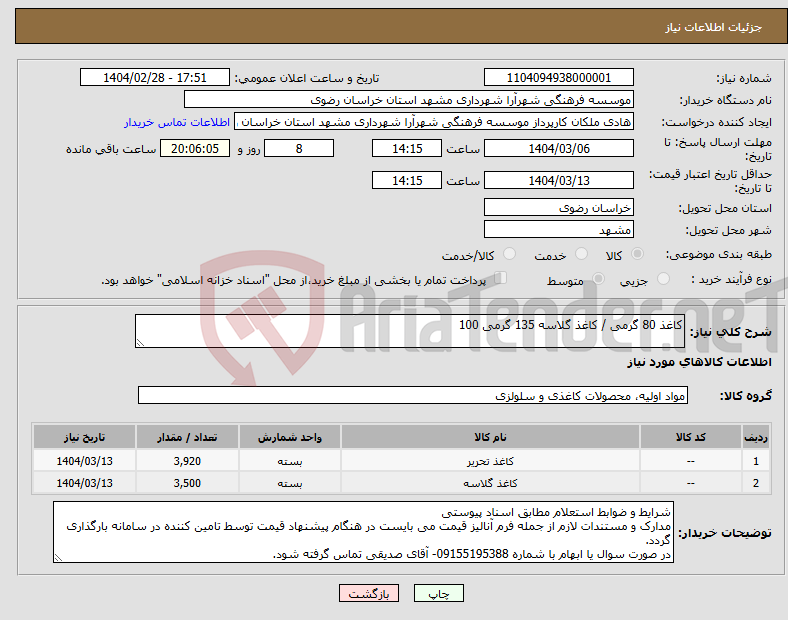Click the تعداد / مقدار column header
This screenshot has height=620, width=788.
click(x=187, y=437)
